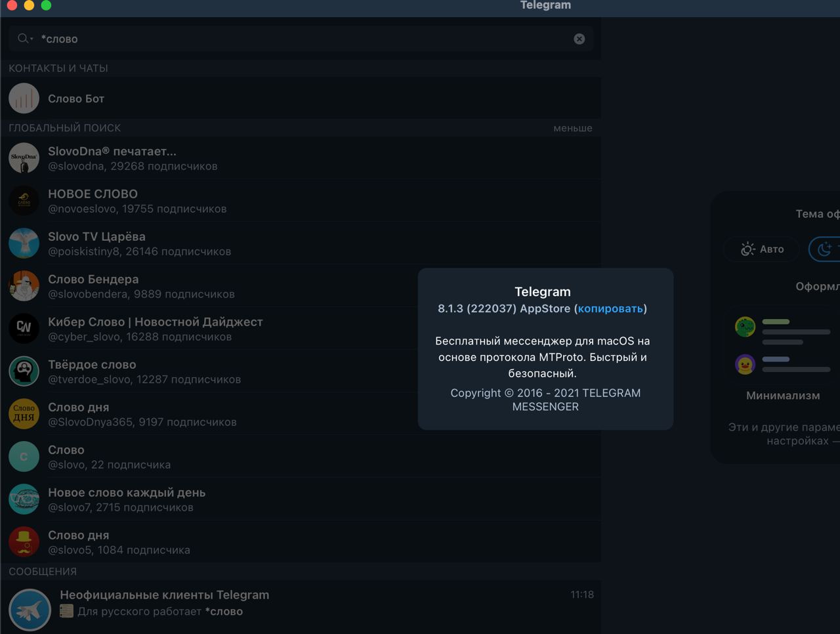Open Слово Бендера channel avatar
The width and height of the screenshot is (840, 634).
[x=24, y=286]
